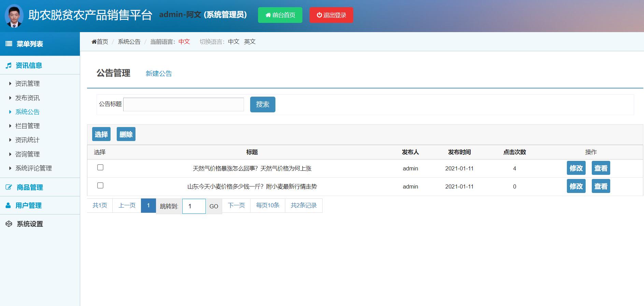Click in the 公告标题 search field

pos(184,105)
